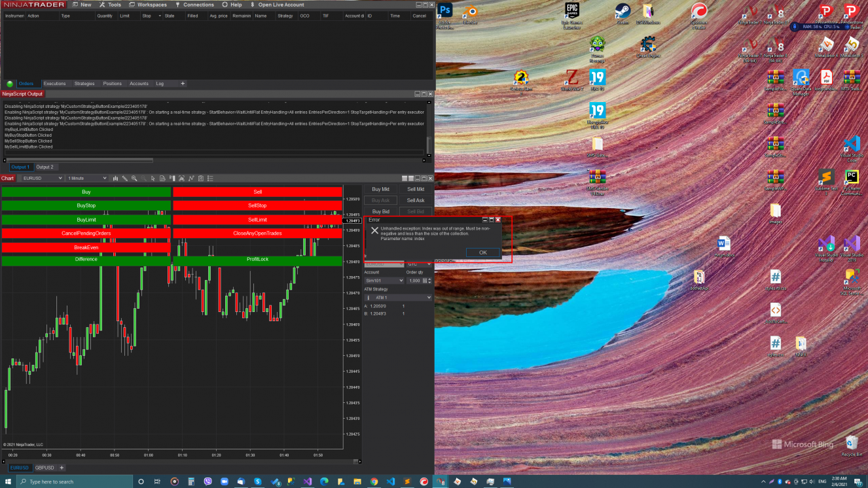
Task: Open Google Chrome from the taskbar
Action: tap(374, 481)
